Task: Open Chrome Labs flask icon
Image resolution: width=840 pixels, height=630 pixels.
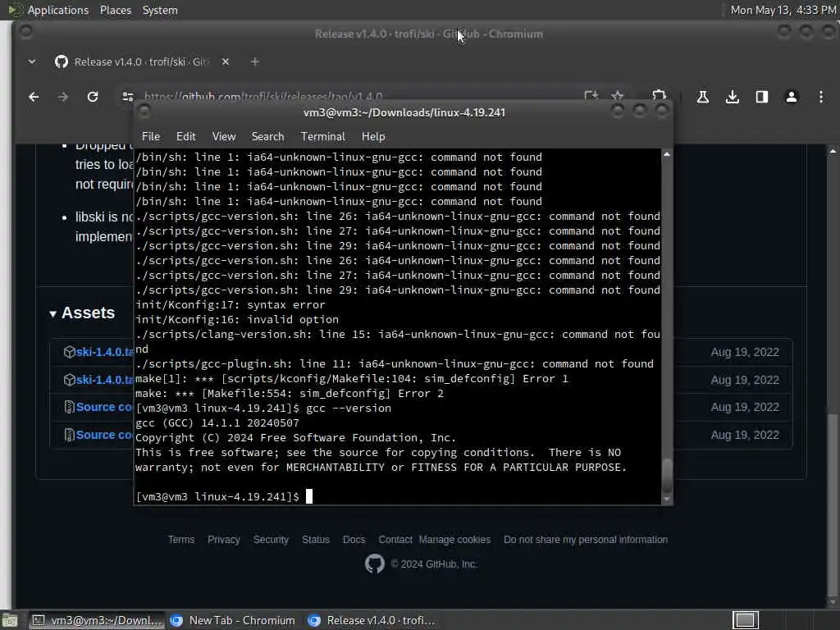Action: [x=702, y=97]
